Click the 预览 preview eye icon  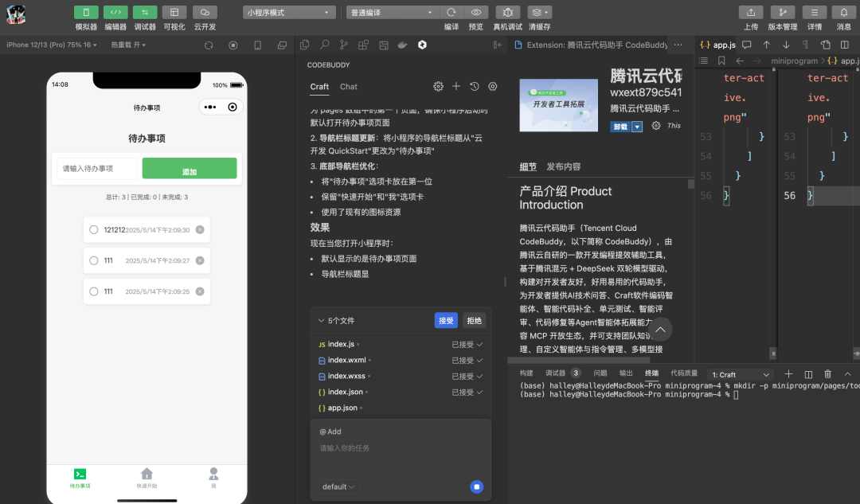point(476,12)
